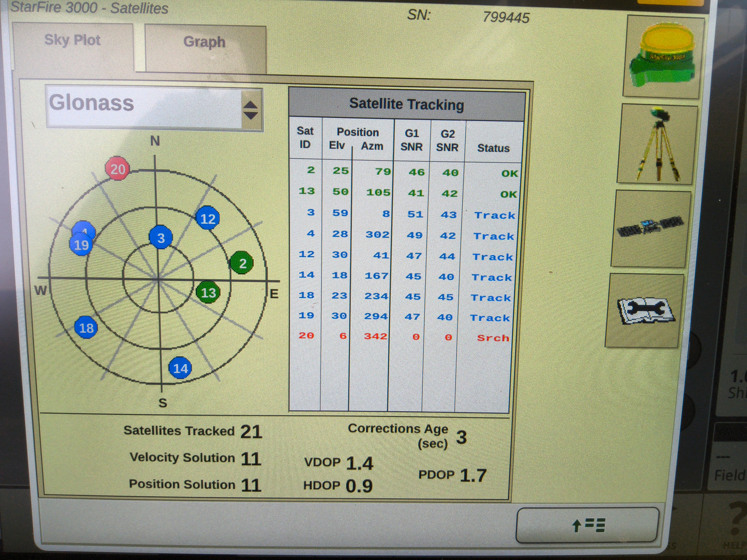This screenshot has height=560, width=747.
Task: Click the N compass label
Action: tap(155, 141)
